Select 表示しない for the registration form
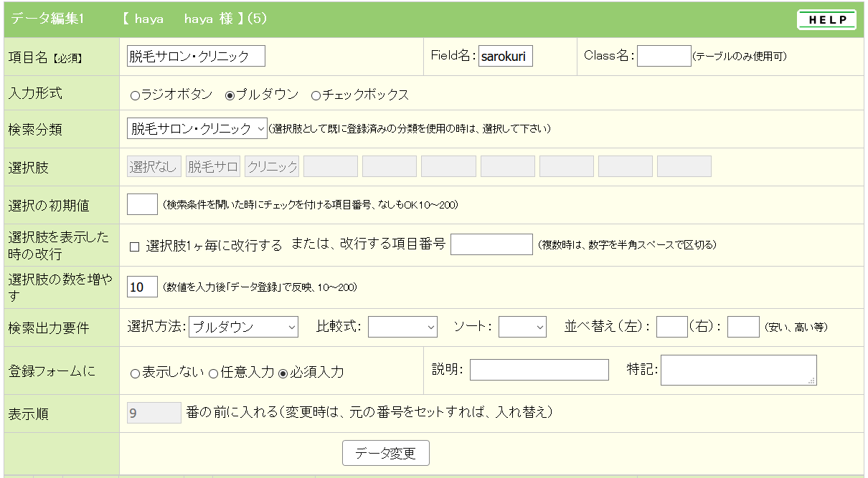The image size is (868, 478). pos(135,373)
